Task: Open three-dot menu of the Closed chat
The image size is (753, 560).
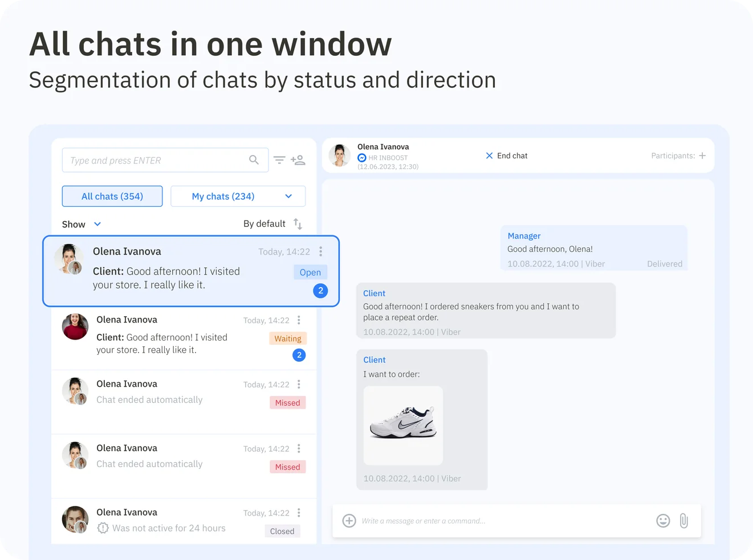Action: coord(299,513)
